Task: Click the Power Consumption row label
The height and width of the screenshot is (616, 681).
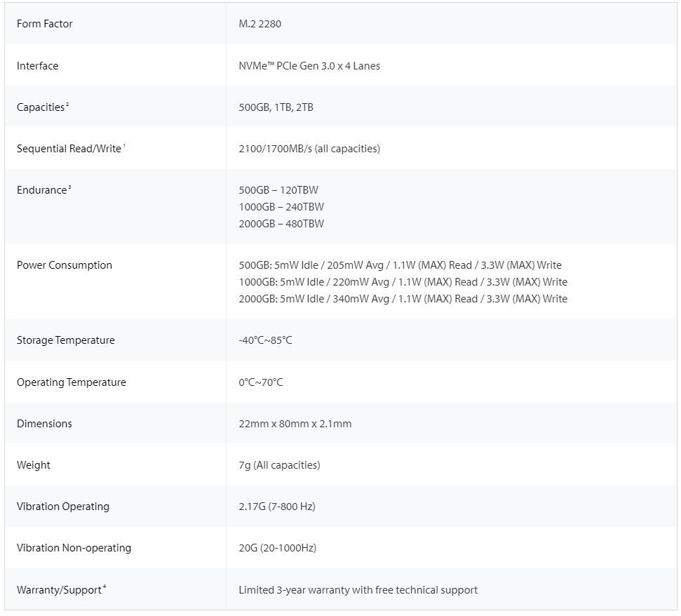Action: click(65, 265)
